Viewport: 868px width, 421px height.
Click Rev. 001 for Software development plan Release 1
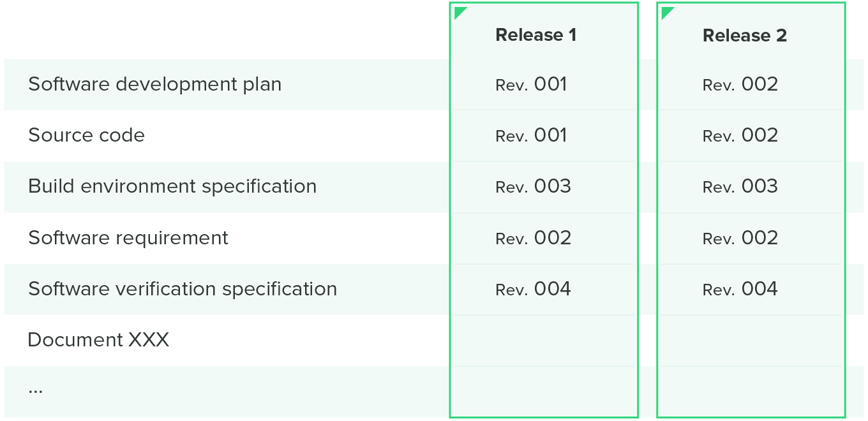coord(531,84)
